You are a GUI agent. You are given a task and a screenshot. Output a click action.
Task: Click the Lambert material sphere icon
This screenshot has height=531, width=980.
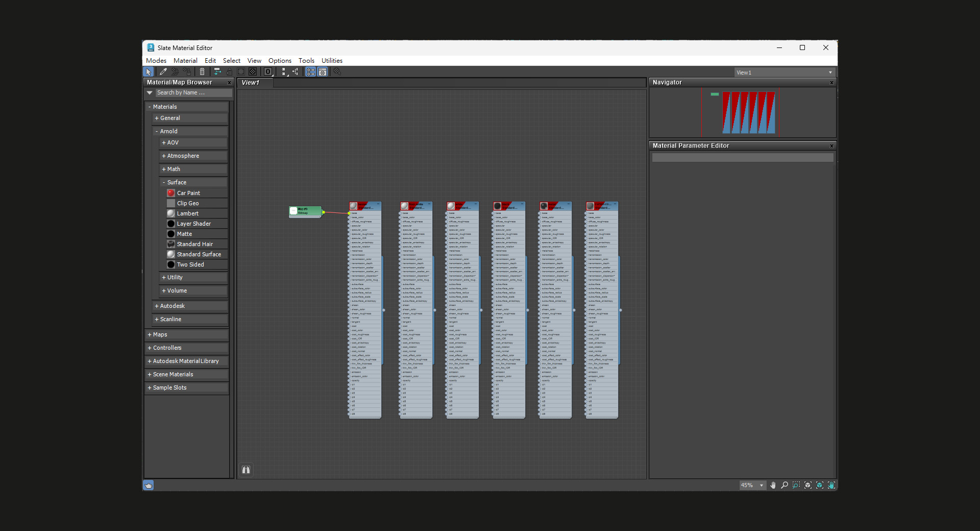[x=171, y=213]
